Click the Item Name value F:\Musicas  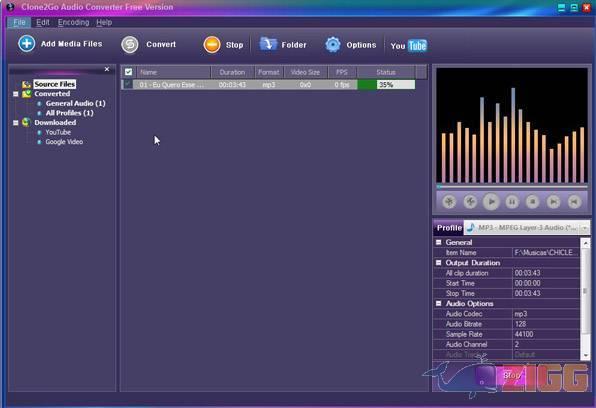[546, 252]
